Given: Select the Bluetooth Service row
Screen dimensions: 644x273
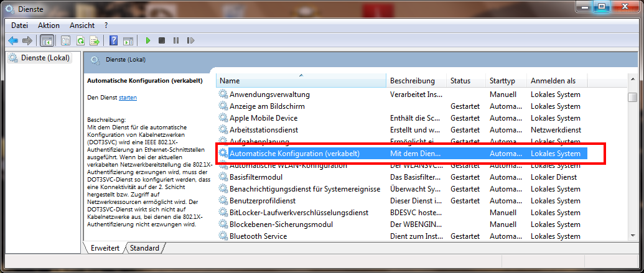Looking at the screenshot, I should (402, 236).
